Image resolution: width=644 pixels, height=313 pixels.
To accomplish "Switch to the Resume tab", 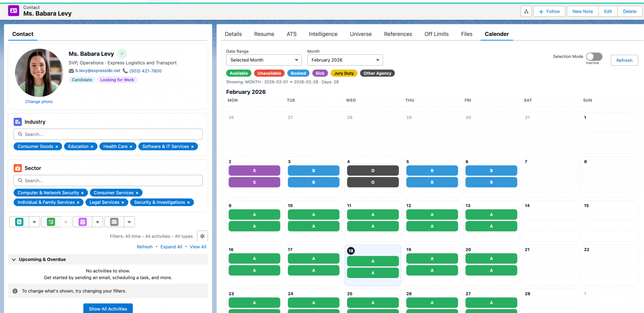I will [264, 34].
